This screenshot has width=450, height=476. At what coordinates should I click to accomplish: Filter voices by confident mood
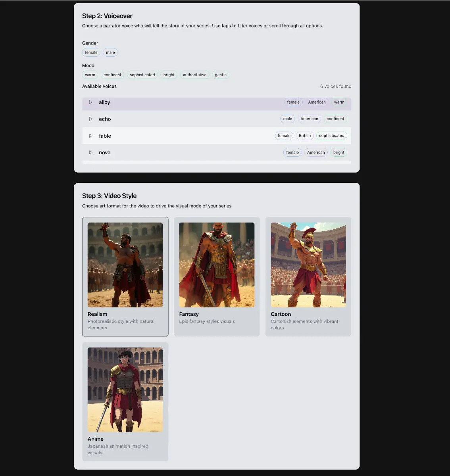tap(112, 75)
